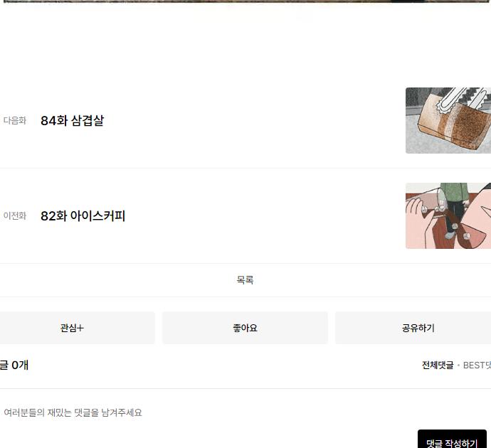
Task: Go to the 목록 episode list
Action: [x=245, y=279]
